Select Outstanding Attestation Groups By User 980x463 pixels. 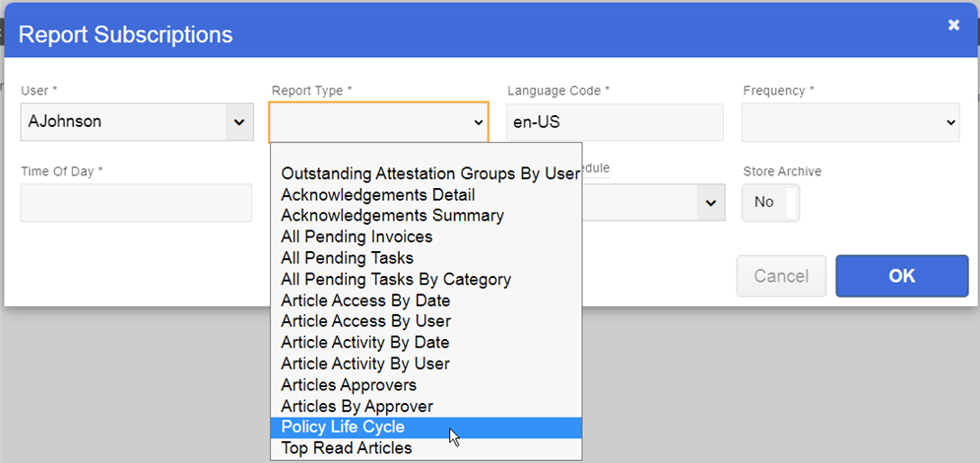[x=429, y=173]
